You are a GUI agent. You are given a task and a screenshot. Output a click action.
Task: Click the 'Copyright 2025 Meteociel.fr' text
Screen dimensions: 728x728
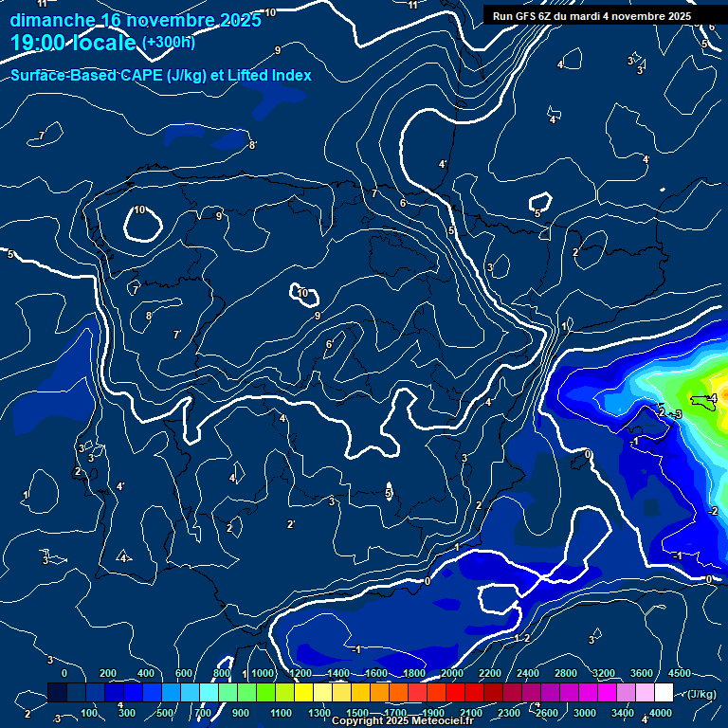[402, 720]
